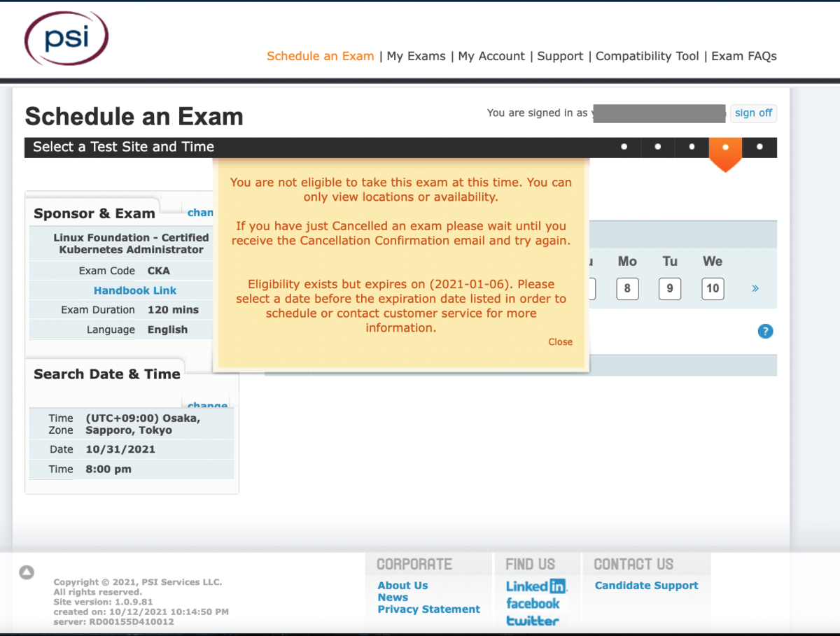Click the Exam Duration value 120 mins
Screen dimensions: 840x636
click(x=173, y=310)
